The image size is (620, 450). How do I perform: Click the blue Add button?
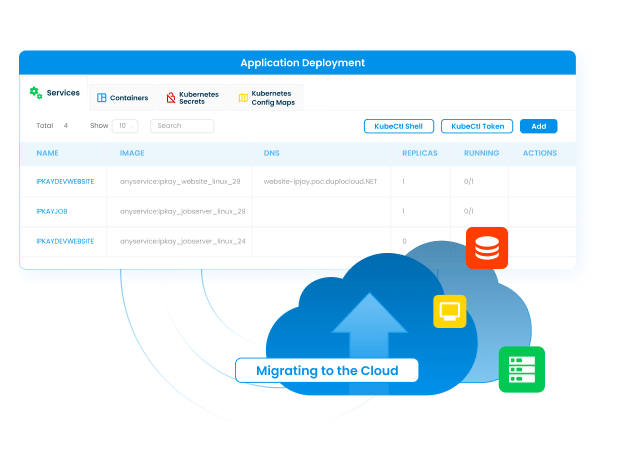(x=538, y=126)
